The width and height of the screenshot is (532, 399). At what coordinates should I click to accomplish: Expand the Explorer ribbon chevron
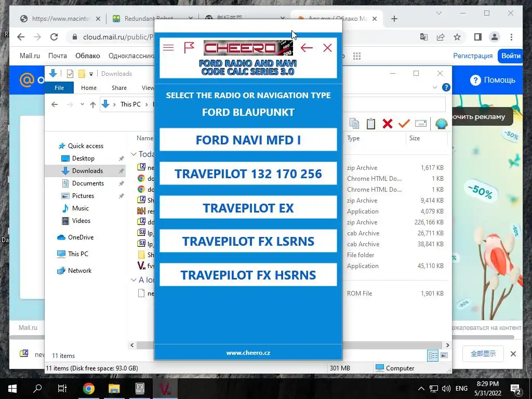point(435,87)
